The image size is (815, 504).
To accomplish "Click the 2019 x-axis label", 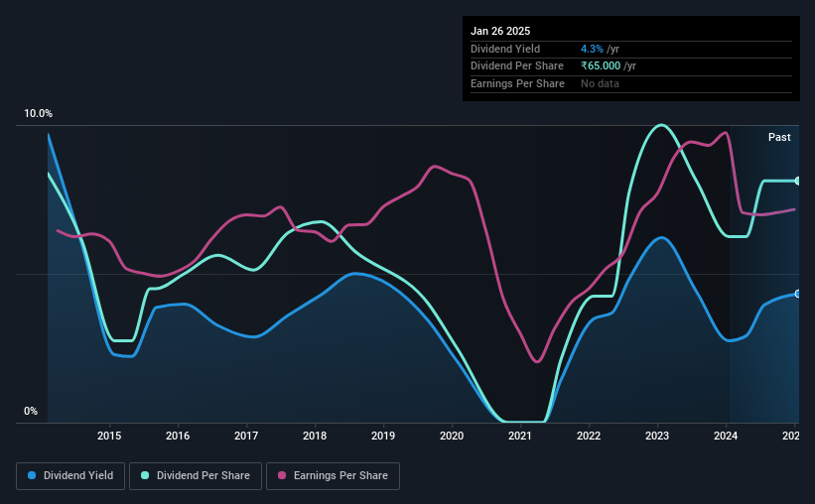I will [383, 436].
